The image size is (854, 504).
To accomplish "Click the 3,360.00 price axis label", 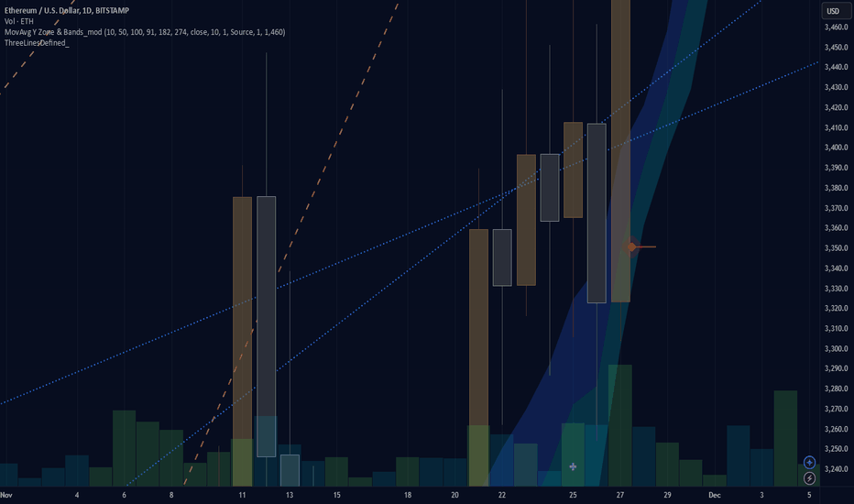I will coord(836,228).
